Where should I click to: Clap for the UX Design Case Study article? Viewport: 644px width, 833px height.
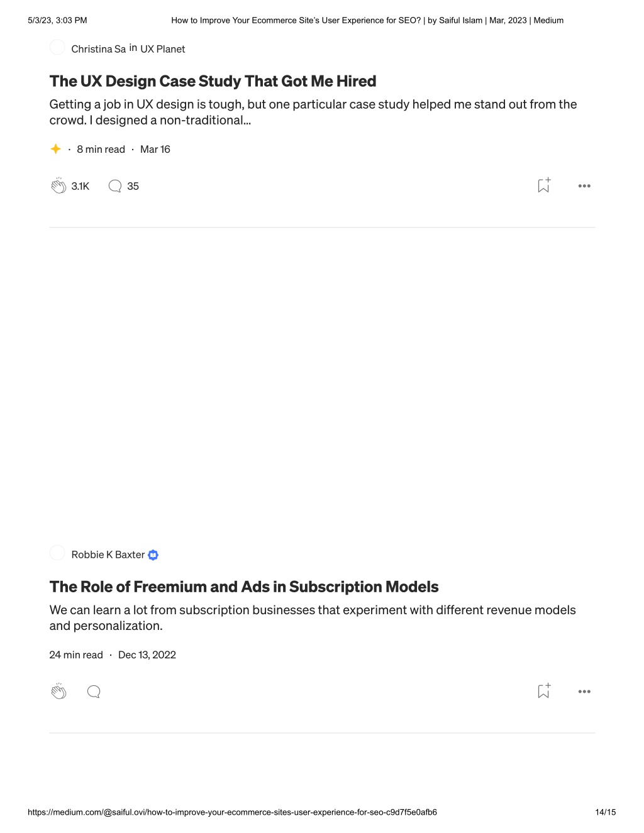pyautogui.click(x=58, y=185)
